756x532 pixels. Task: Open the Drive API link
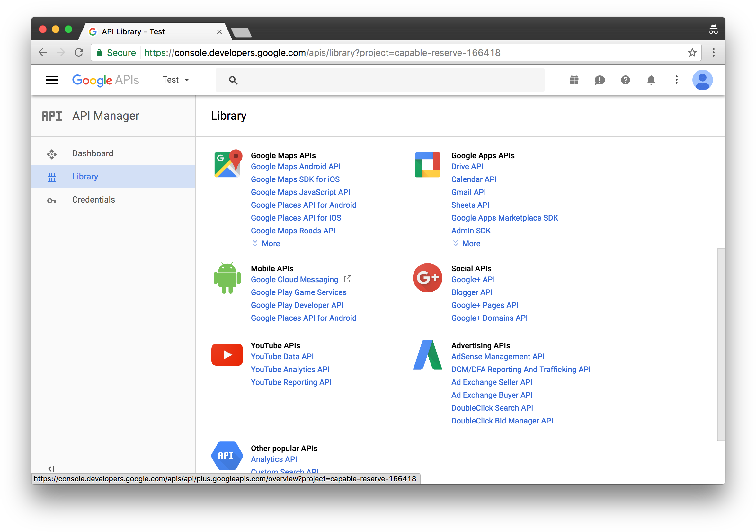click(x=467, y=167)
